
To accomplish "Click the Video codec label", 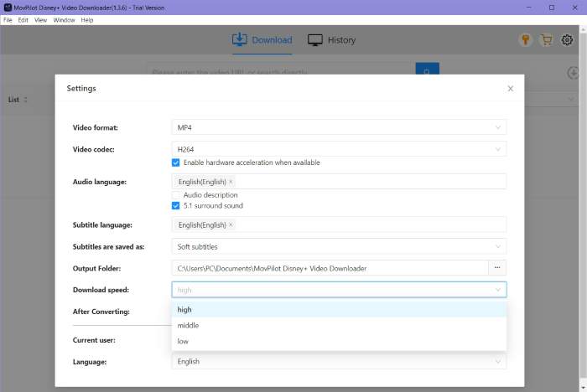I will pos(94,149).
